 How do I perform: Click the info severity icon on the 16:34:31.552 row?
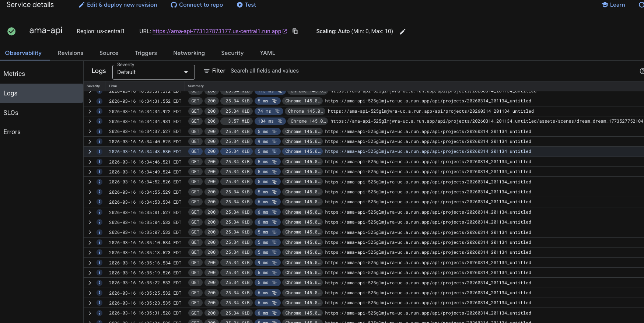click(x=99, y=101)
